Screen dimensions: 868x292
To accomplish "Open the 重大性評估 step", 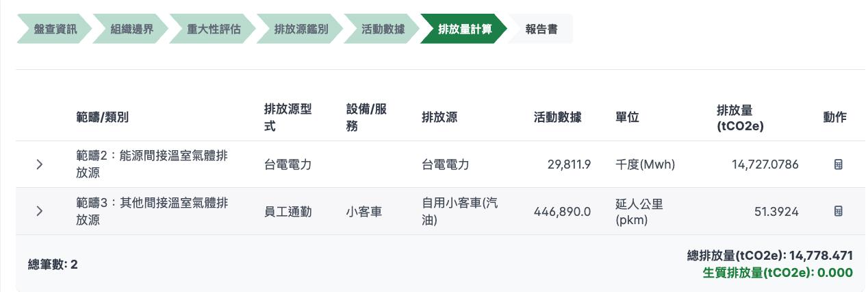I will (x=214, y=29).
